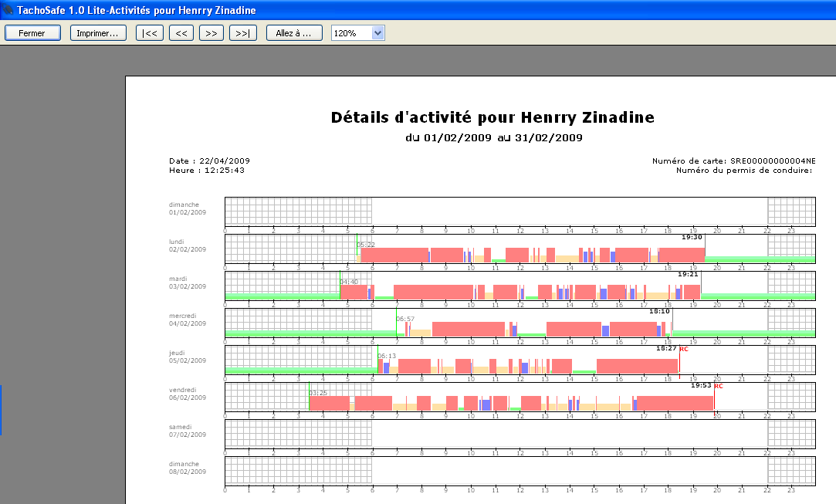Viewport: 836px width, 504px height.
Task: Click the report title for Henrry Zinadine
Action: [x=492, y=117]
